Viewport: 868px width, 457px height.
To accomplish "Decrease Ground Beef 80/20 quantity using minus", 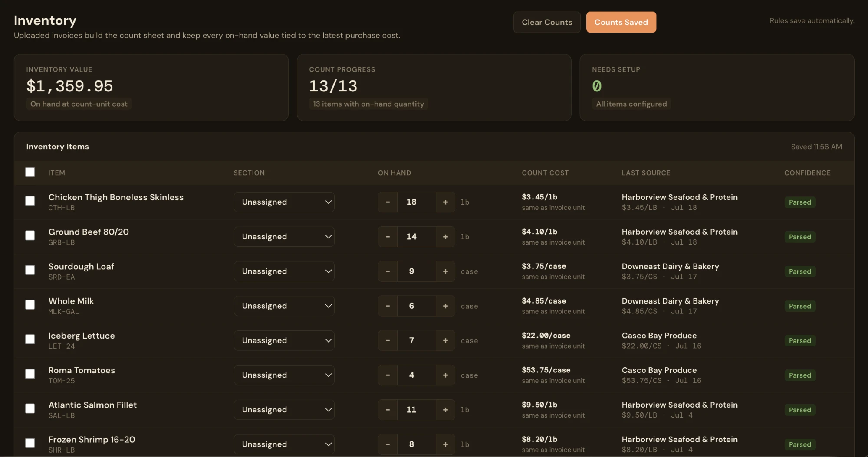I will click(388, 237).
